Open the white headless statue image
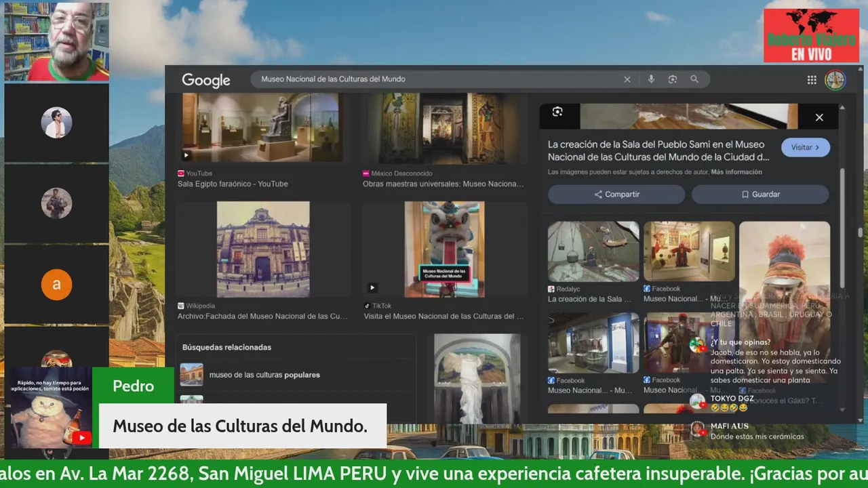 [x=477, y=378]
